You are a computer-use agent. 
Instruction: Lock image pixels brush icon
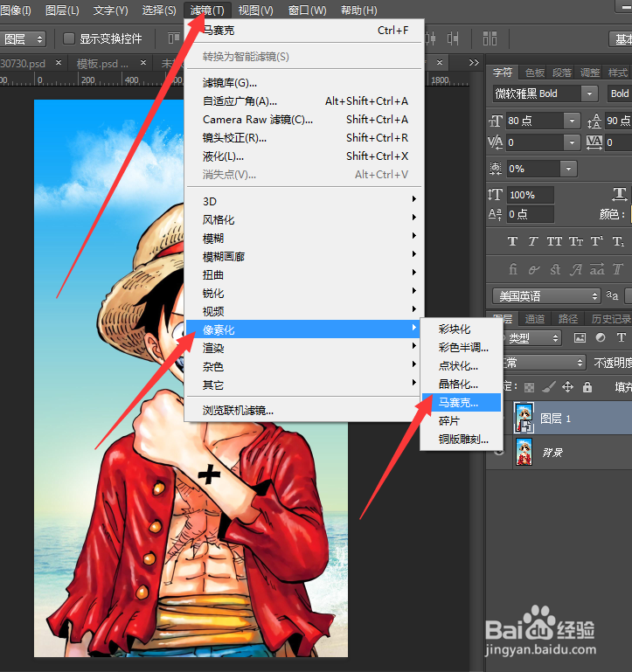549,387
